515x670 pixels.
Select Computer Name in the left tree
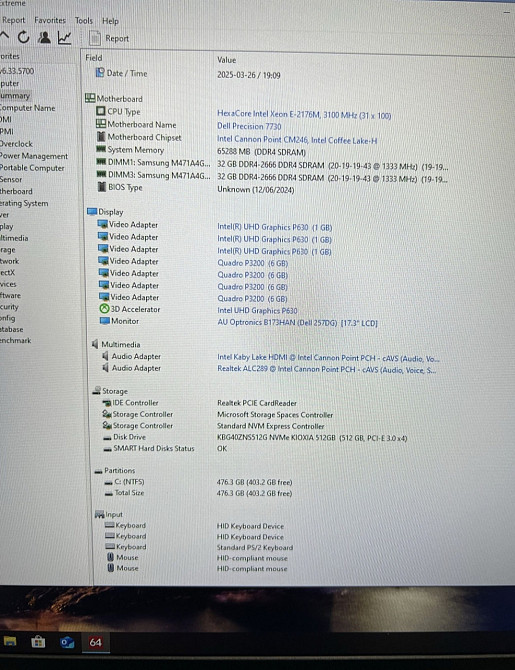coord(27,108)
